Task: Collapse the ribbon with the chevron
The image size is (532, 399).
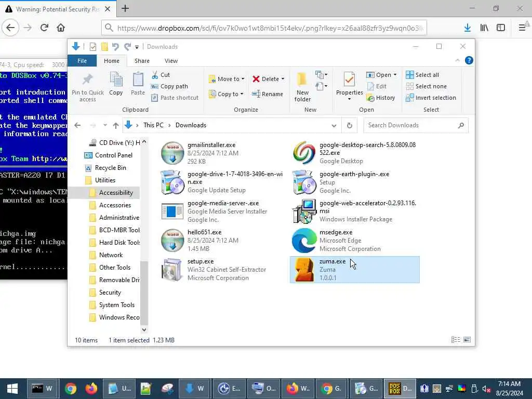Action: tap(457, 60)
